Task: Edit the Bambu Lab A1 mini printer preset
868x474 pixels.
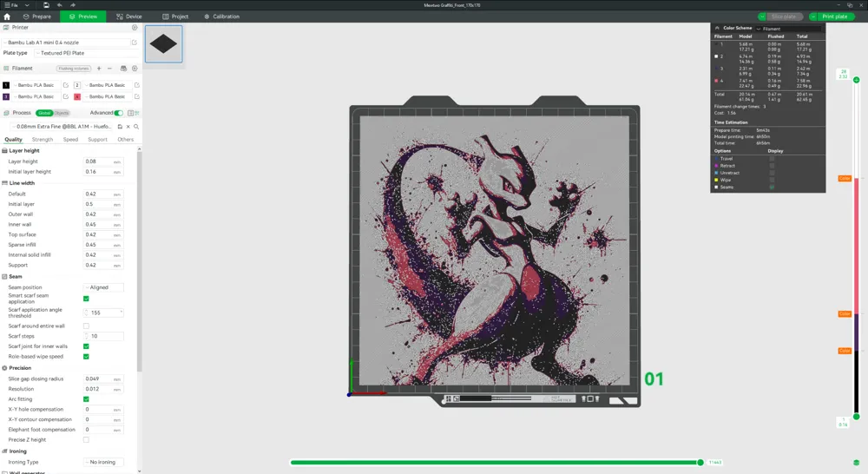Action: tap(134, 42)
